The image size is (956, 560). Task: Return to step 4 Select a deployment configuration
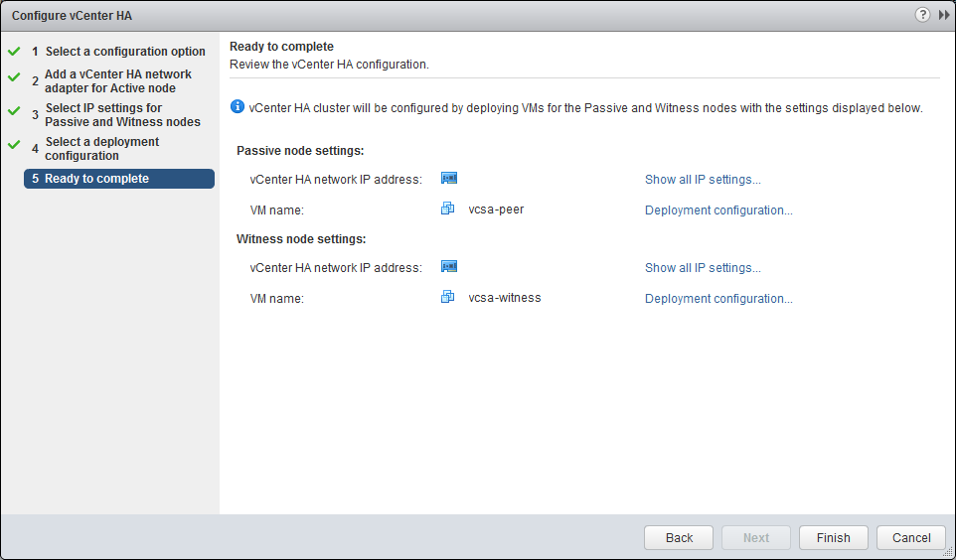102,149
